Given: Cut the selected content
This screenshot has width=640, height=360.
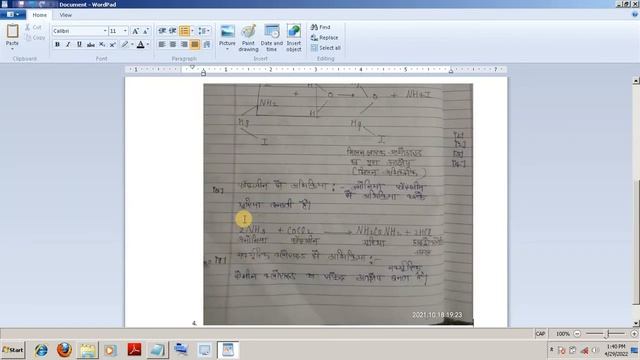Looking at the screenshot, I should (x=33, y=27).
